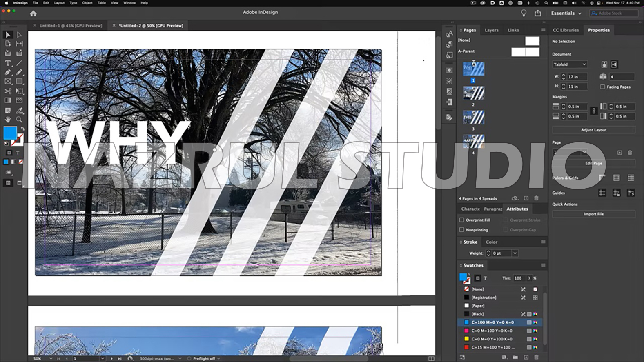Screen dimensions: 644x362
Task: Enable the Facing Pages checkbox
Action: (602, 87)
